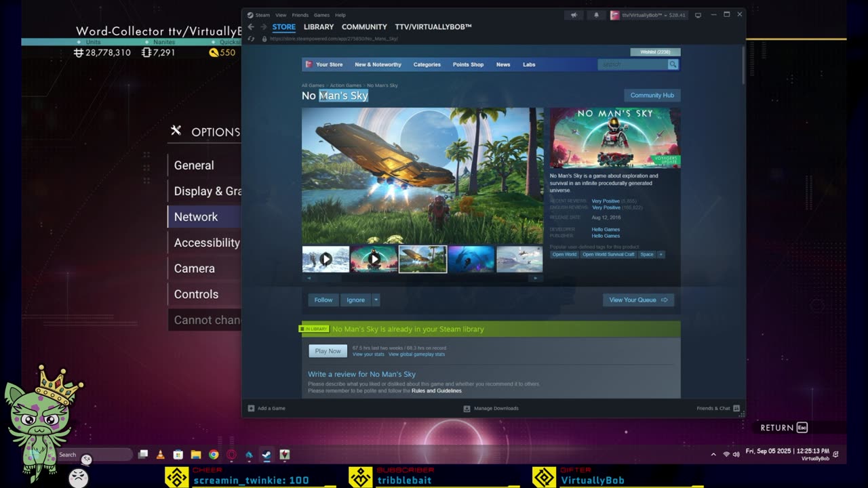Open Microsoft Store from the taskbar

(178, 455)
